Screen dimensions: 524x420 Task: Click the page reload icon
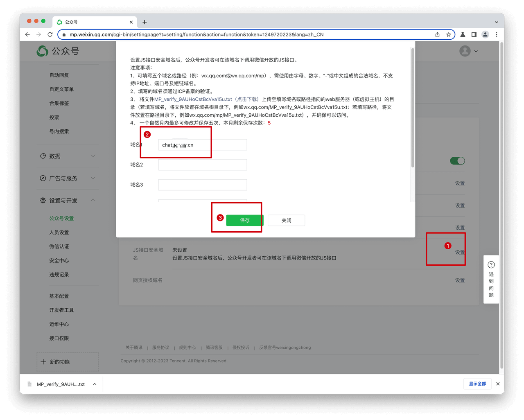(x=50, y=34)
